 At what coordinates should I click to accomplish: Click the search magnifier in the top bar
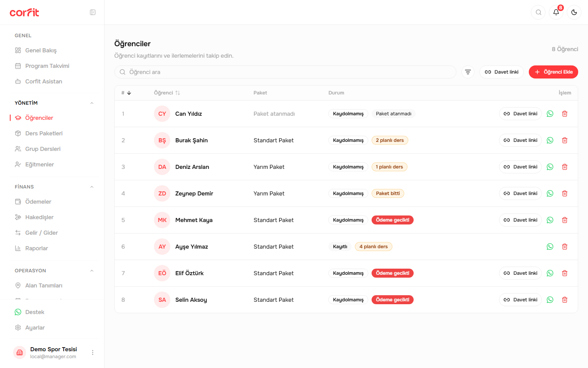(x=538, y=12)
